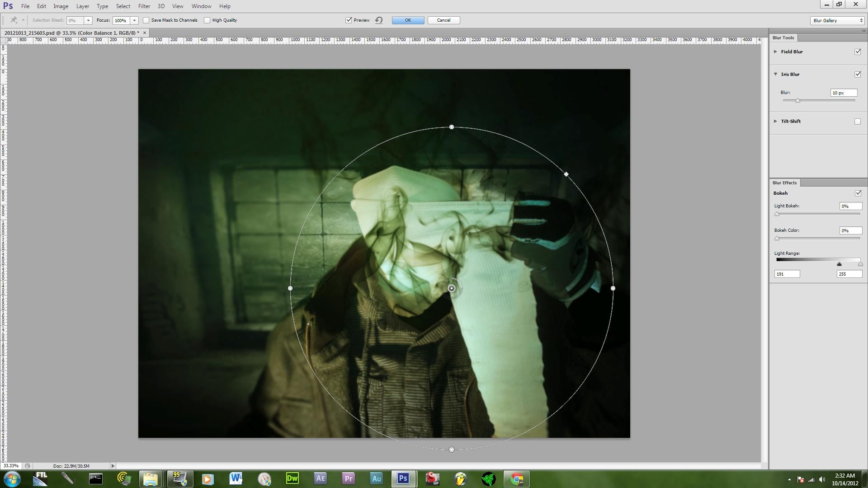Switch to the Blur Effects tab
The image size is (868, 488).
(784, 183)
